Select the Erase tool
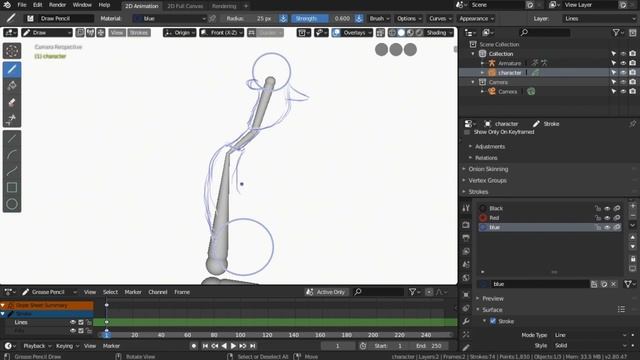This screenshot has width=640, height=360. coord(12,102)
